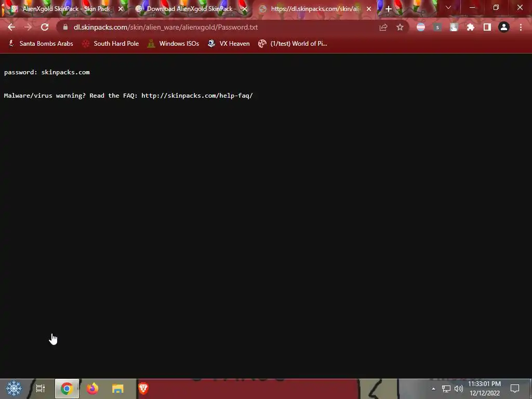Share this page using the share icon

(383, 27)
